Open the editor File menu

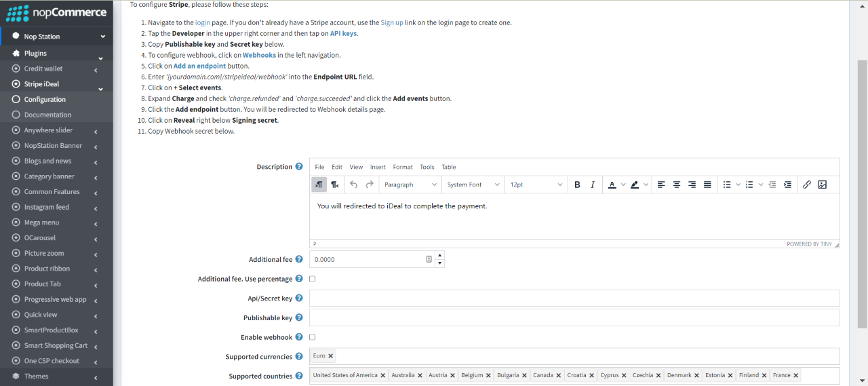tap(319, 167)
